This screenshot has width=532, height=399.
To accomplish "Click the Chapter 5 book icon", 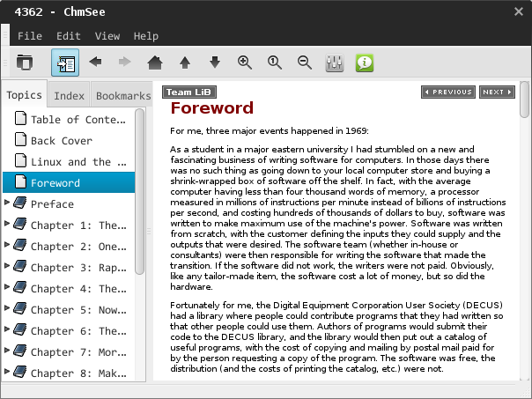I will 20,308.
